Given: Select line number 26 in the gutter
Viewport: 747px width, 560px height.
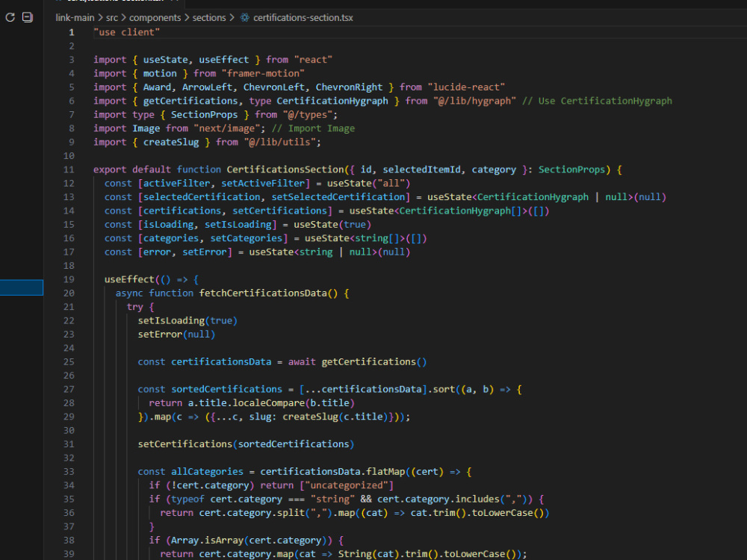Looking at the screenshot, I should point(69,376).
